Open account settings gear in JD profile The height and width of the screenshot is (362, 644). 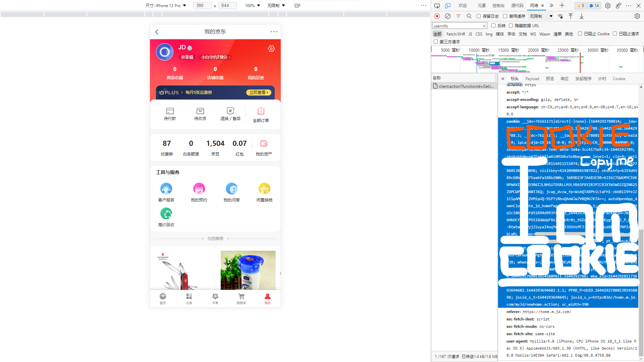pyautogui.click(x=271, y=49)
